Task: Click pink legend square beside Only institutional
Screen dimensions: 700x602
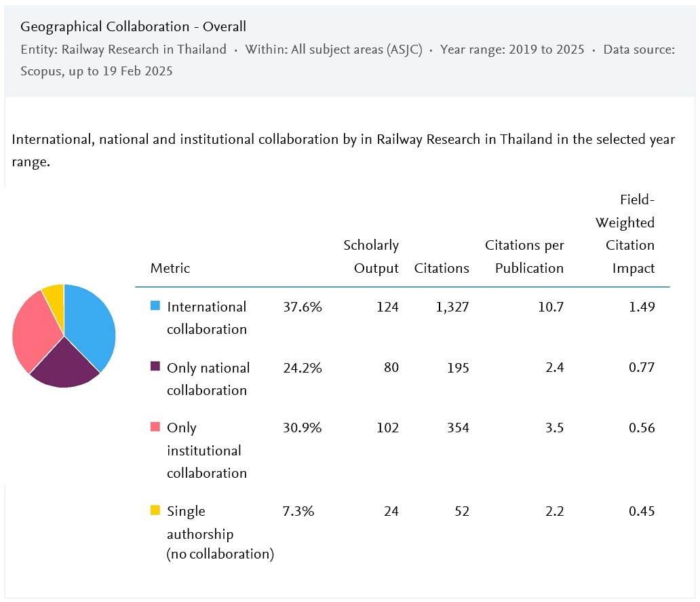Action: pyautogui.click(x=155, y=428)
